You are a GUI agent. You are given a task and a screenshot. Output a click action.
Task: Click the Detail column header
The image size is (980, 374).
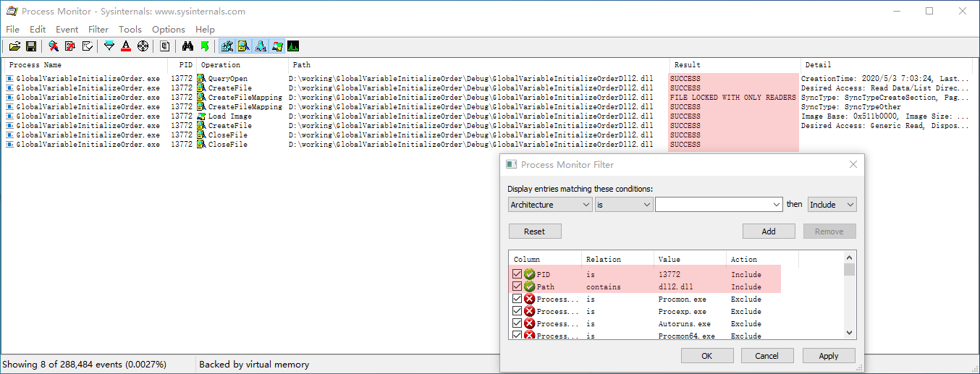[887, 64]
